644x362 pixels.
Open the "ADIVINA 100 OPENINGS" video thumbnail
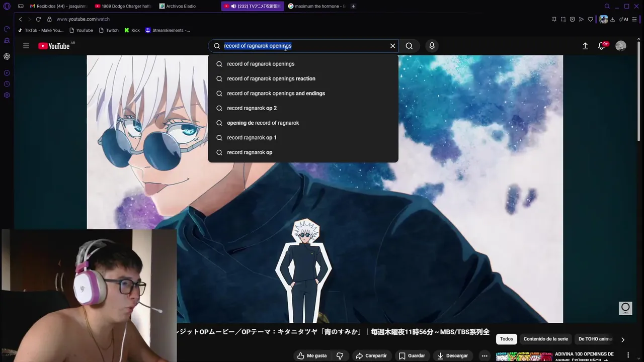[x=523, y=356]
